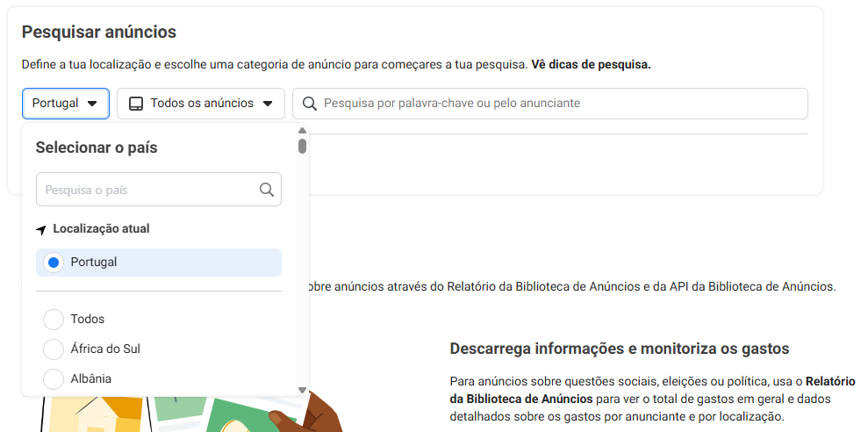Image resolution: width=868 pixels, height=432 pixels.
Task: Click the Descarrega informações e monitoriza os gastos heading
Action: (620, 349)
